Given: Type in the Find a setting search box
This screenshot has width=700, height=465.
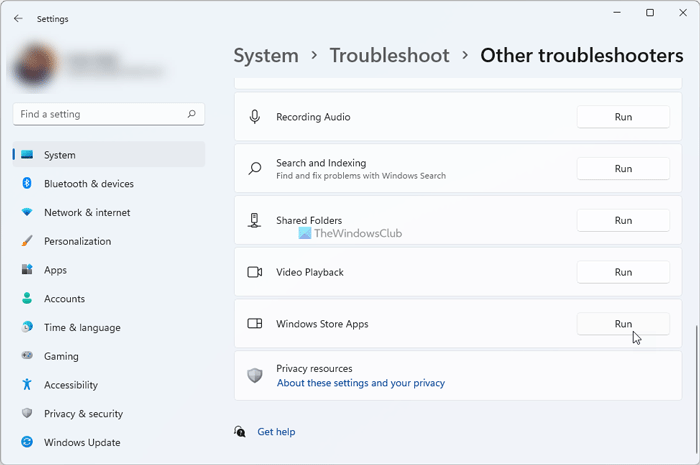Looking at the screenshot, I should pos(100,115).
